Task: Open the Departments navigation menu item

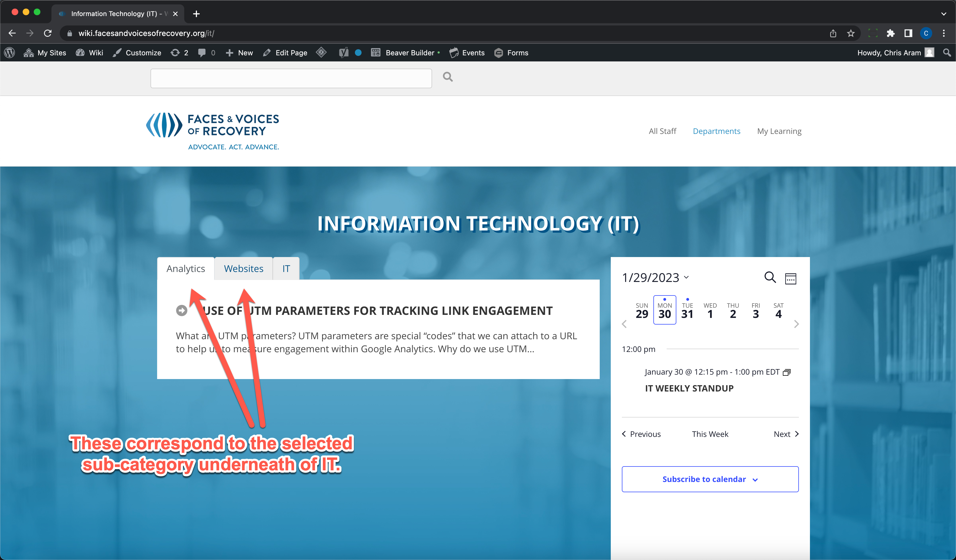Action: point(716,131)
